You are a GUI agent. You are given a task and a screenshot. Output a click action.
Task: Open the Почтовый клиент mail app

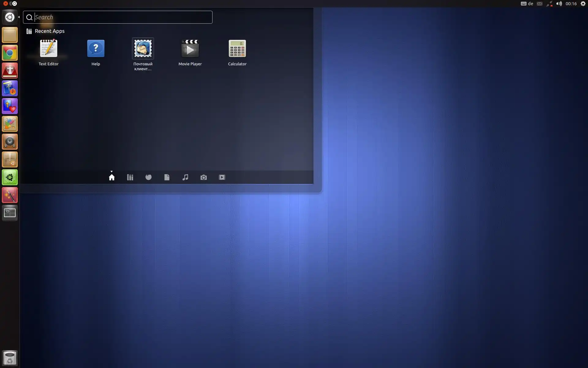(x=143, y=49)
